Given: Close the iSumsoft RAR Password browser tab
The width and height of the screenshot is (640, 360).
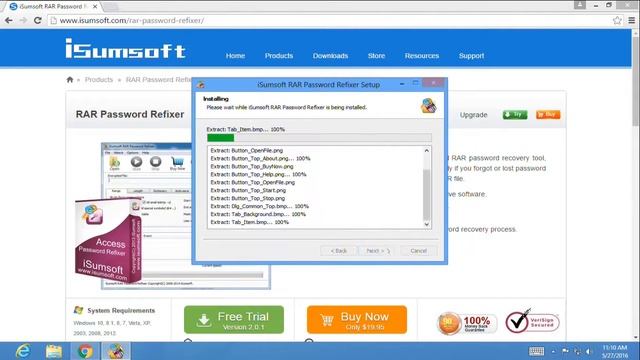Looking at the screenshot, I should (95, 7).
